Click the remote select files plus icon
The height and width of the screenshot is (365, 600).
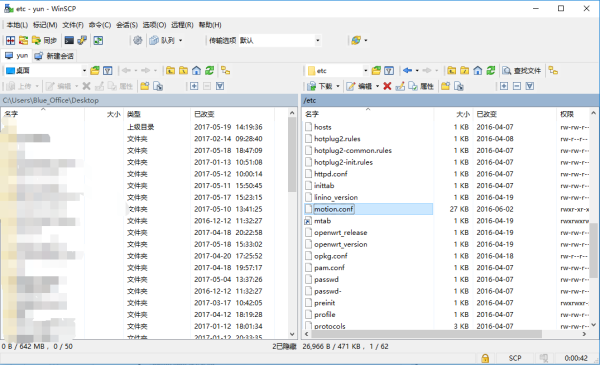(x=504, y=86)
